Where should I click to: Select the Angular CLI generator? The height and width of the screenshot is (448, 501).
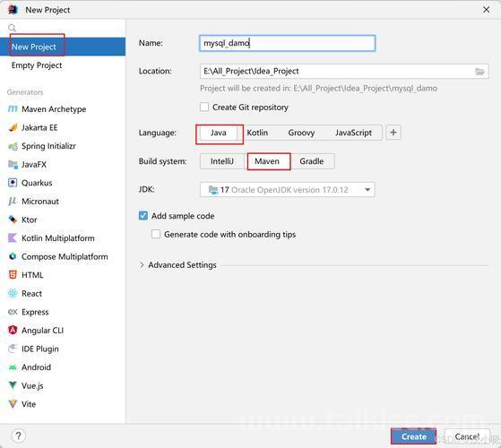[x=36, y=331]
